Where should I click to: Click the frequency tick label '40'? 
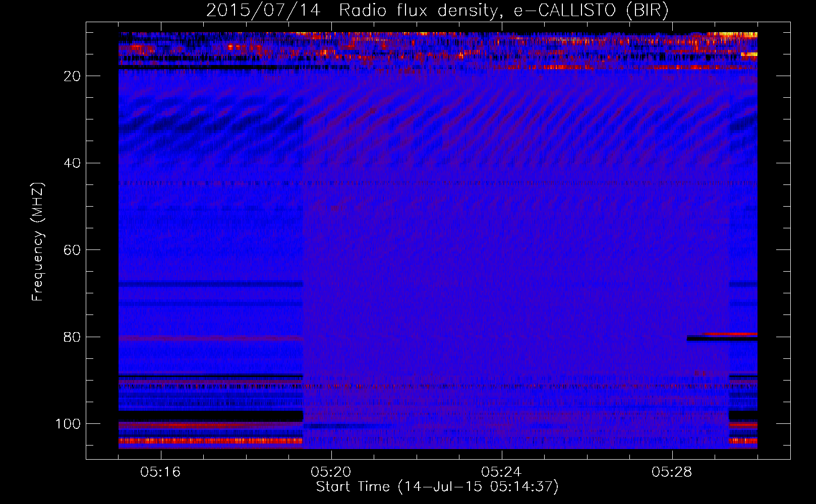[73, 163]
